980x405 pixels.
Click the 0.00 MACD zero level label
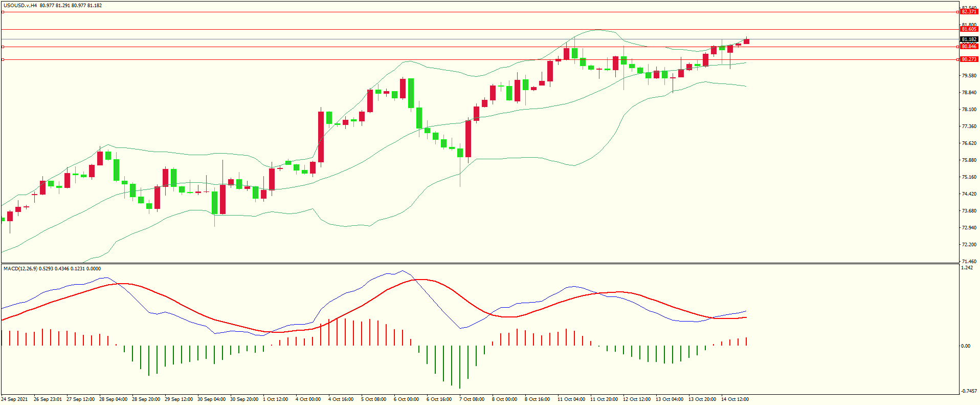pyautogui.click(x=965, y=346)
